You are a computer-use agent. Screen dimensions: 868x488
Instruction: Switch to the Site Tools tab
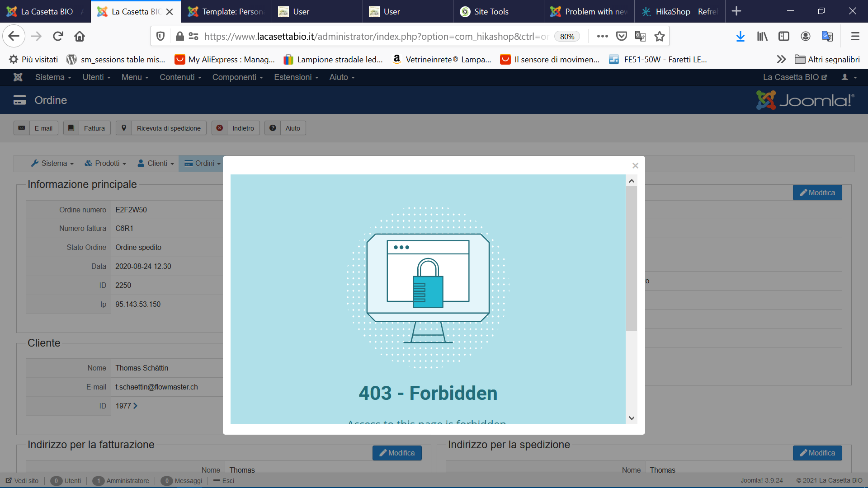click(491, 12)
